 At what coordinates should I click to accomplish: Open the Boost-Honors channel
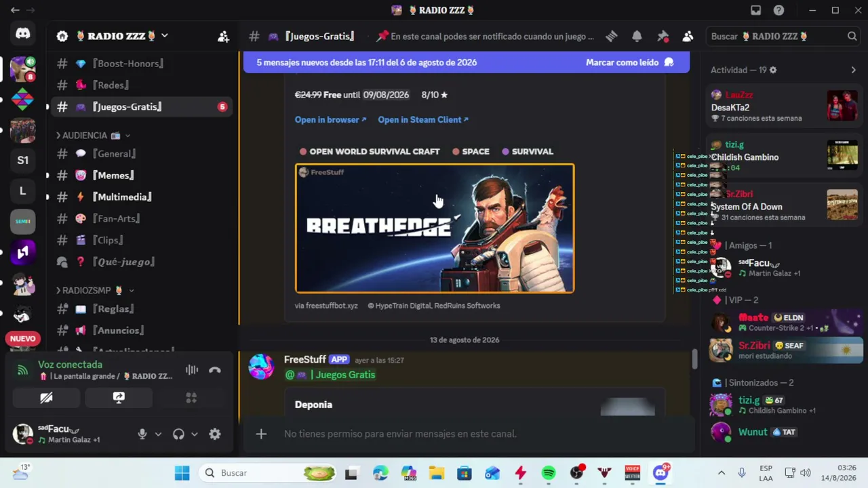[141, 64]
